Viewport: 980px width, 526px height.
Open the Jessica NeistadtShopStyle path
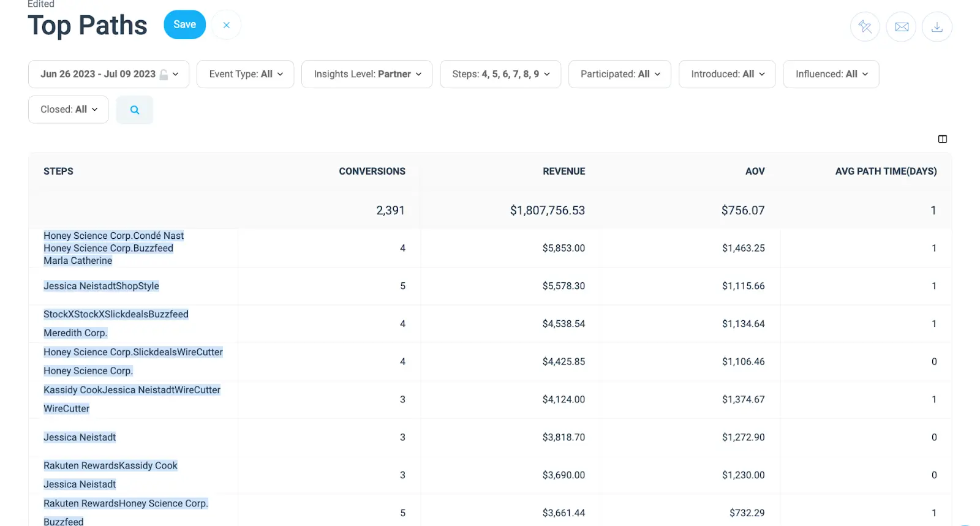[x=101, y=286]
